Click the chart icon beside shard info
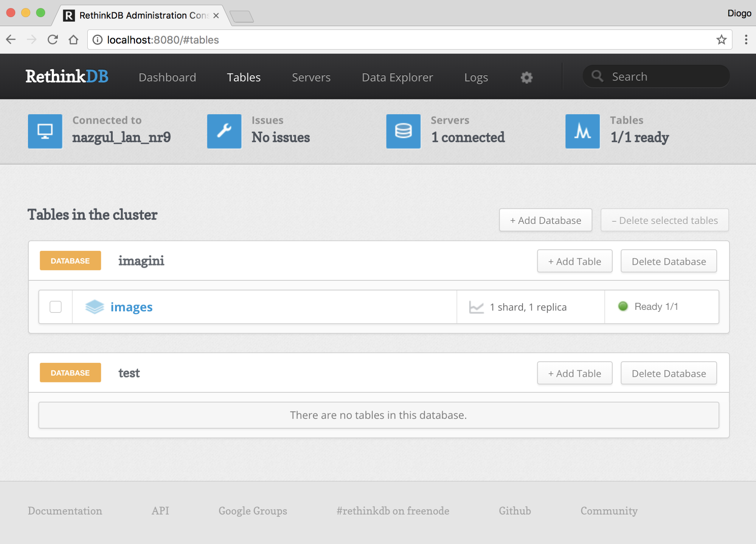 (x=476, y=307)
